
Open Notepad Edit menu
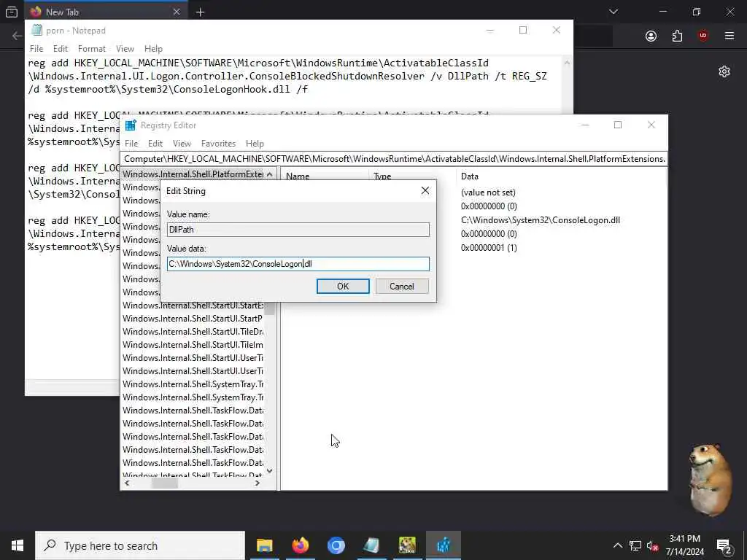[60, 49]
